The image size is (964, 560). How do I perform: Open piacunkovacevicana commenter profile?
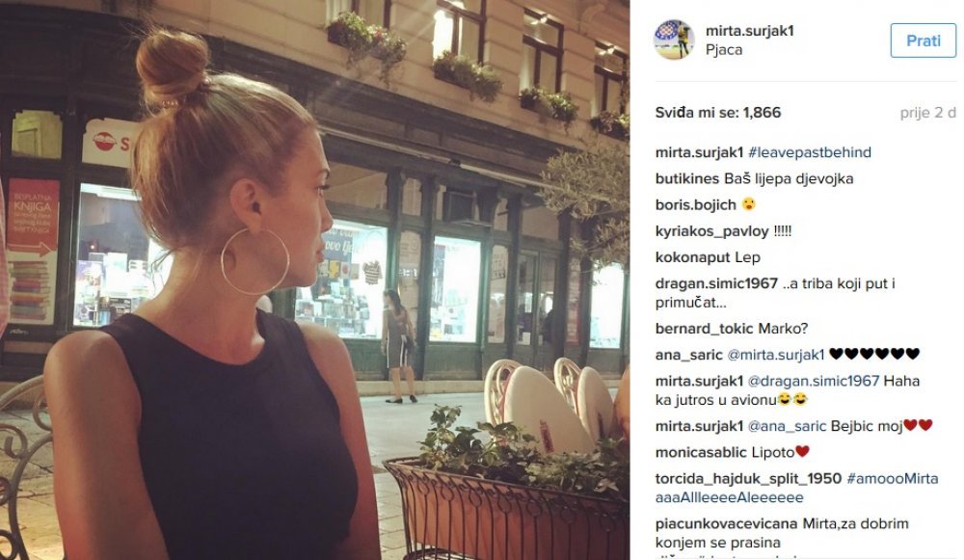point(727,523)
